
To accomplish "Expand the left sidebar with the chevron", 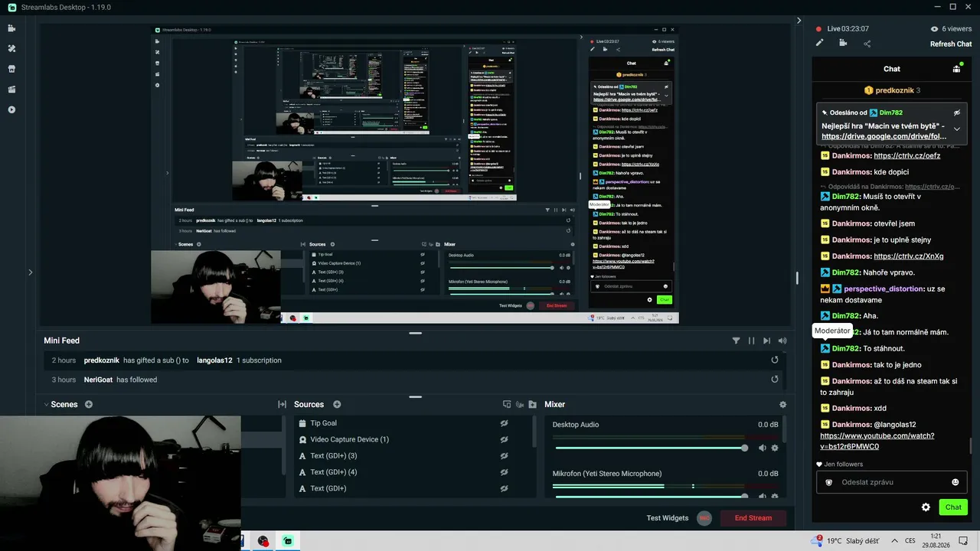I will (x=31, y=272).
